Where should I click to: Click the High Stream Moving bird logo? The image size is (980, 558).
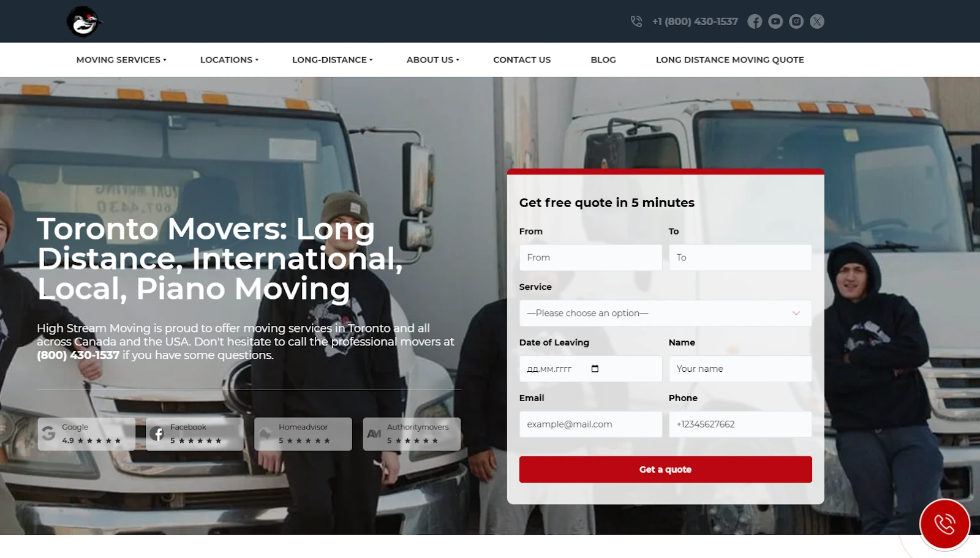tap(84, 21)
